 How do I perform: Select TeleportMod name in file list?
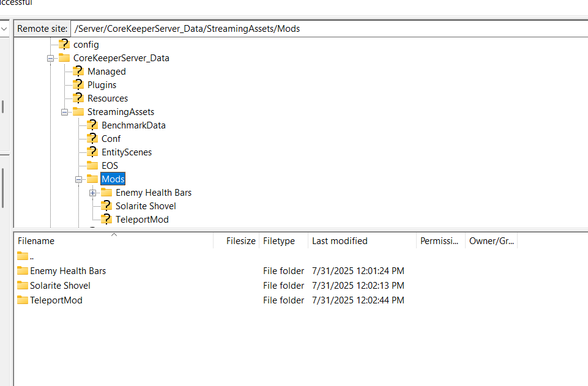[56, 300]
